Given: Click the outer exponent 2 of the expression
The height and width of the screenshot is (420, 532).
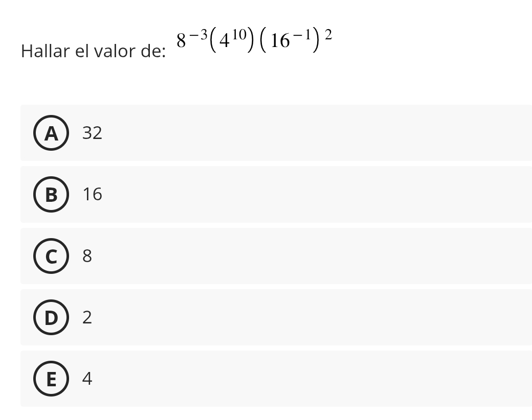Looking at the screenshot, I should [x=329, y=34].
